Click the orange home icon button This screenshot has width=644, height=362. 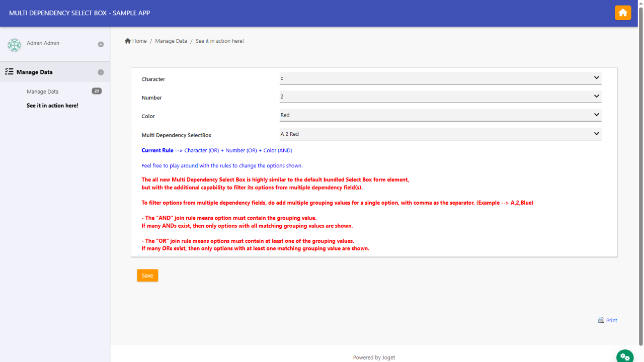click(622, 13)
